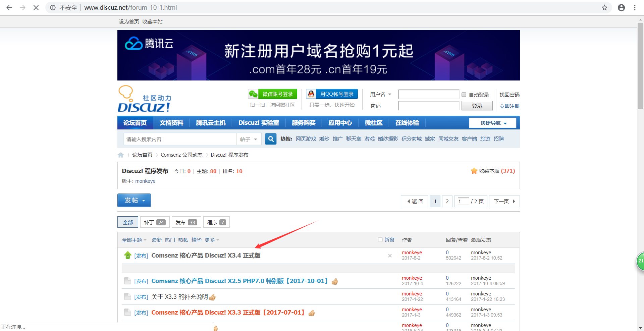Click 下一页 pagination button
The image size is (644, 331).
pos(504,201)
